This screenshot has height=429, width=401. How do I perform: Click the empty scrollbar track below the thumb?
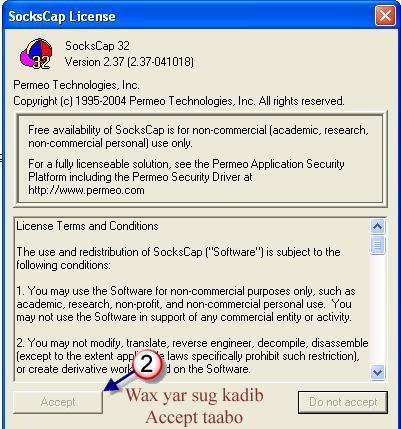pos(377,309)
